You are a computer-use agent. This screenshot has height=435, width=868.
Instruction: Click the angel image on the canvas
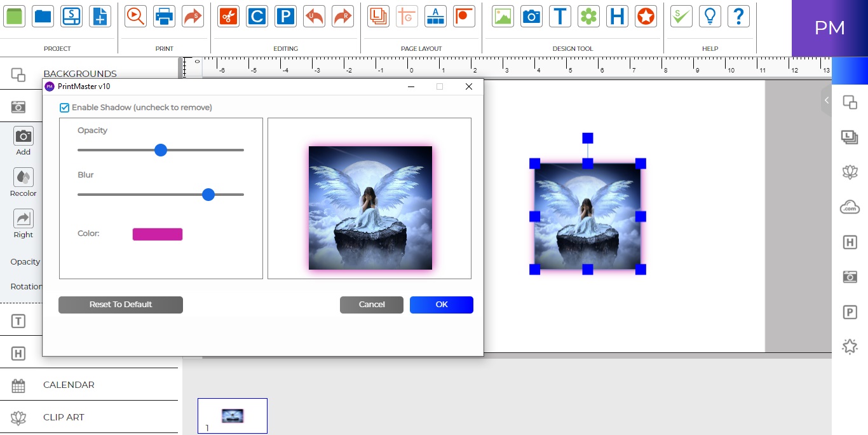point(588,216)
